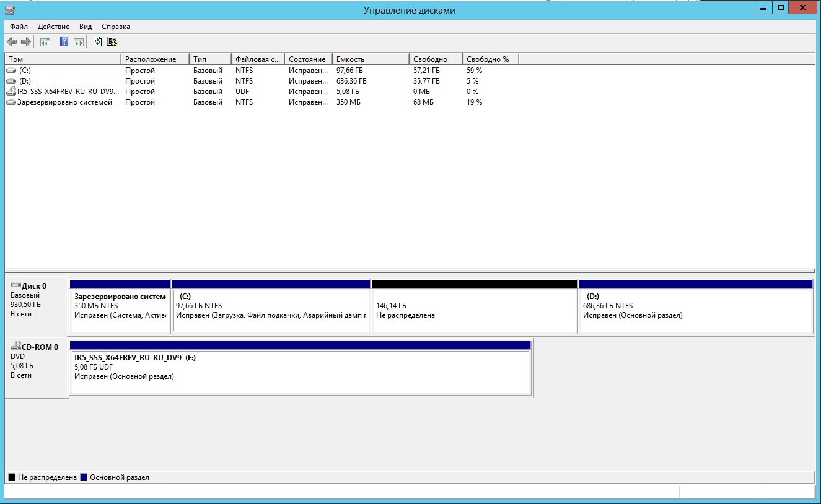Screen dimensions: 821x504
Task: Open the view settings toolbar icon
Action: (x=112, y=42)
